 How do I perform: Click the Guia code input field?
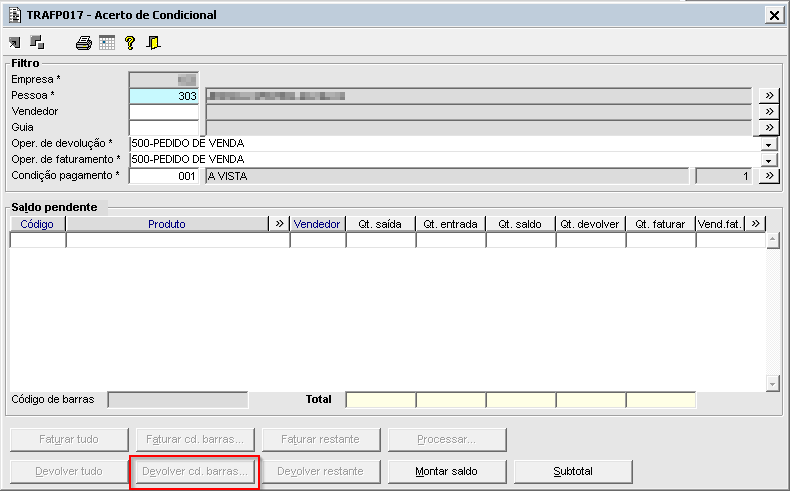tap(164, 127)
